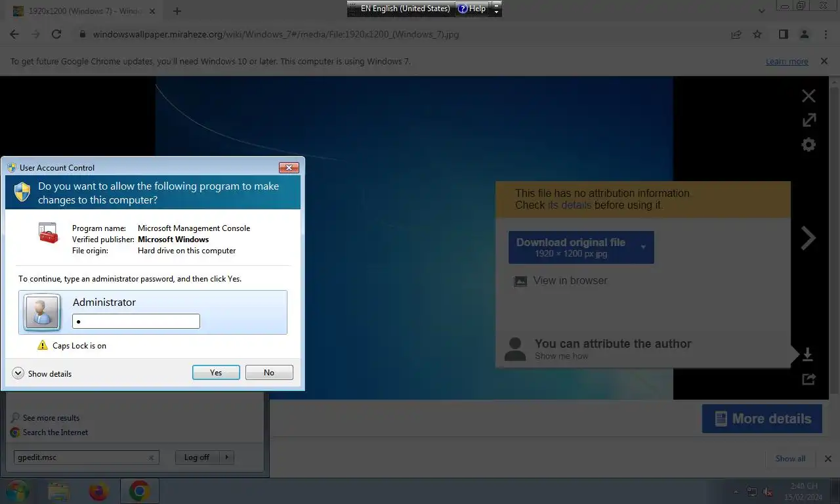Open the Windows Start button
The width and height of the screenshot is (840, 504).
pos(16,491)
